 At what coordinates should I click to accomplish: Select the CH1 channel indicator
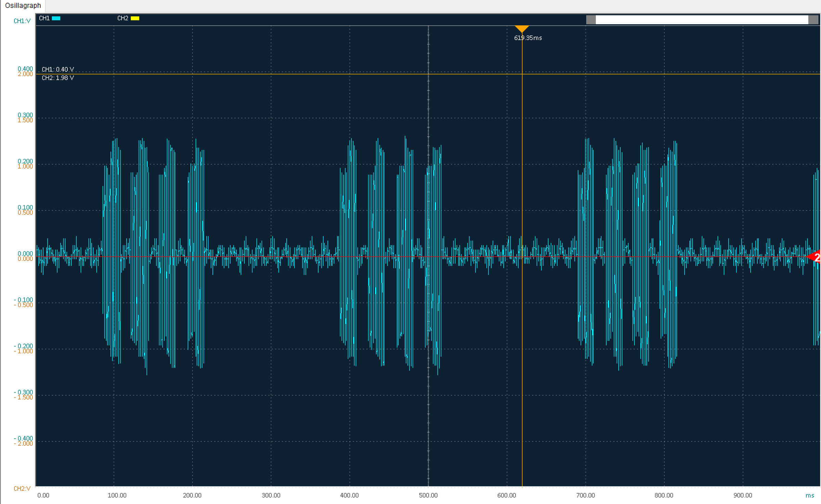pyautogui.click(x=44, y=18)
